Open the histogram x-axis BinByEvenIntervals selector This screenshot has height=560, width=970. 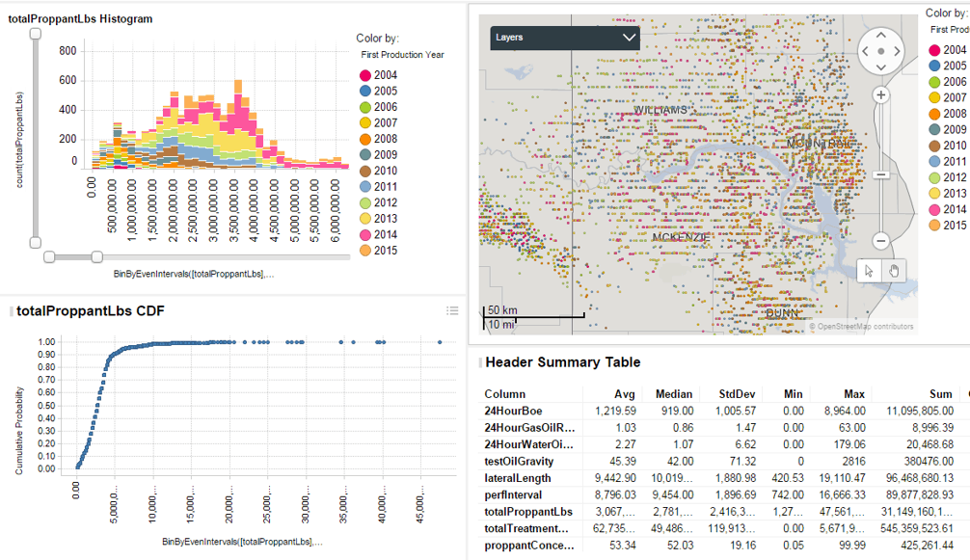193,275
